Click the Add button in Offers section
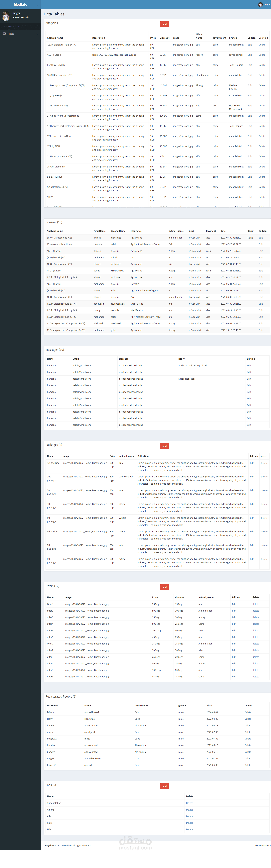The width and height of the screenshot is (271, 868). click(x=165, y=587)
